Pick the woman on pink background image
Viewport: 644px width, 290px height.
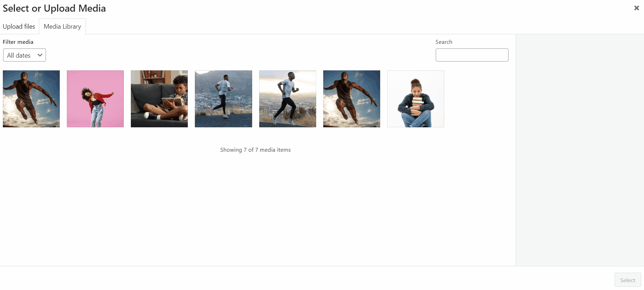coord(95,99)
